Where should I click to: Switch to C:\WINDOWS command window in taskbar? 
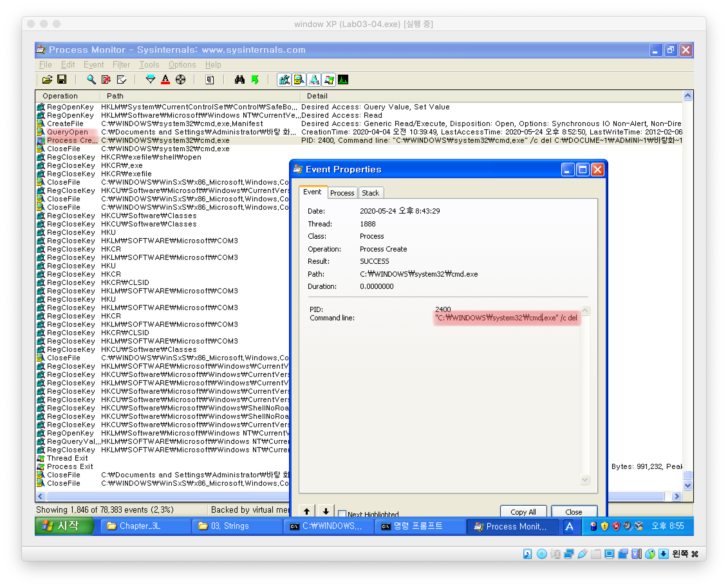pyautogui.click(x=328, y=526)
